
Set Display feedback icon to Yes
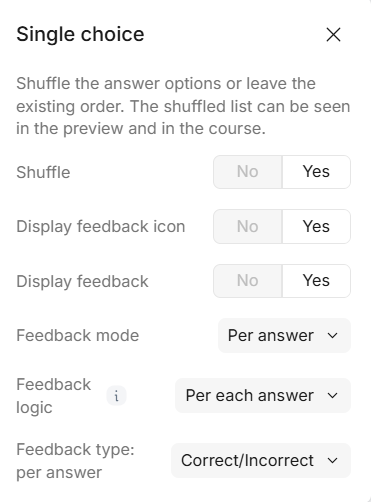click(316, 226)
